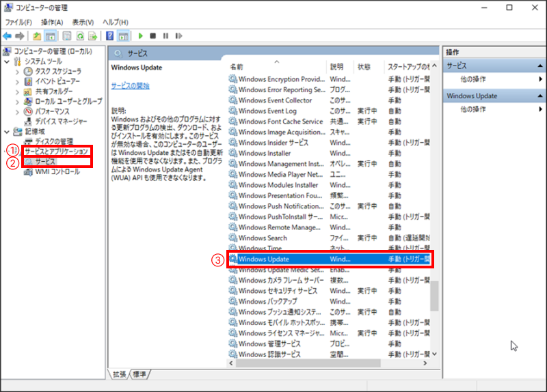Click the Up one level folder icon
Screen dimensions: 547x392
tap(37, 36)
